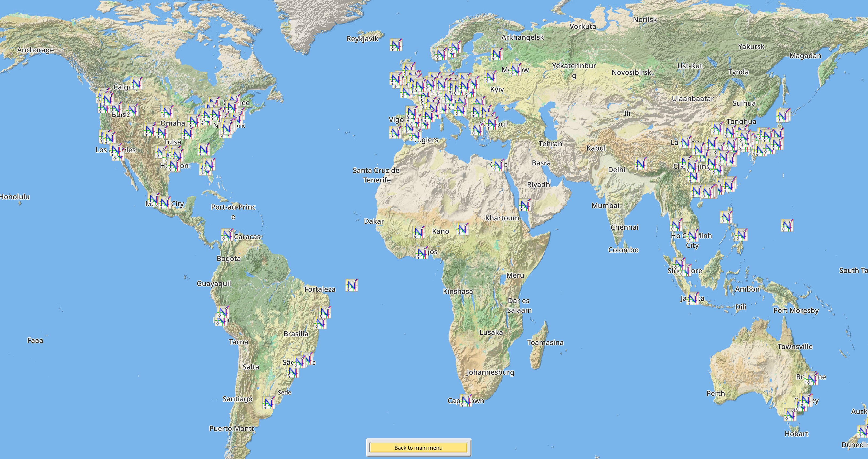The height and width of the screenshot is (459, 868).
Task: Open the marker just above Hobart
Action: pos(790,415)
